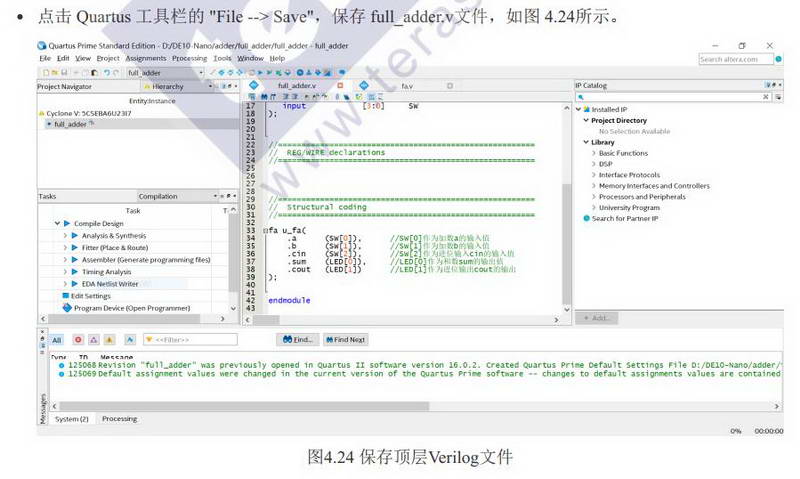Viewport: 800px width, 479px height.
Task: Switch to the System (2) messages tab
Action: 71,419
